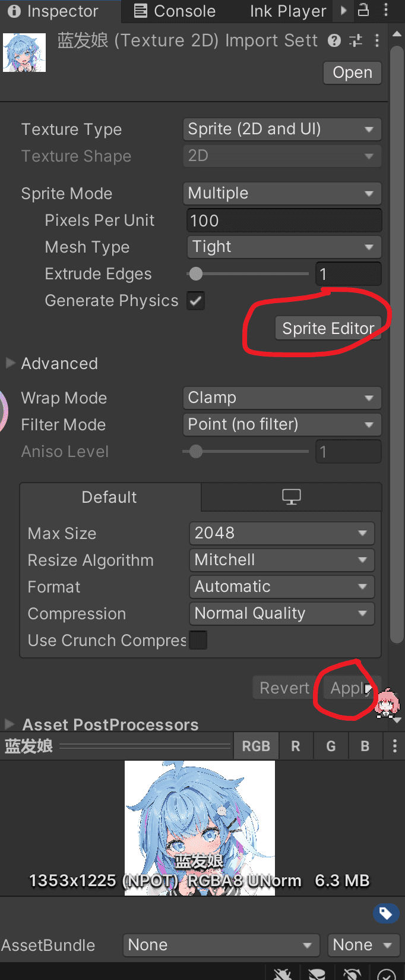Enable Use Crunch Compression checkbox
Image resolution: width=405 pixels, height=980 pixels.
pos(198,641)
